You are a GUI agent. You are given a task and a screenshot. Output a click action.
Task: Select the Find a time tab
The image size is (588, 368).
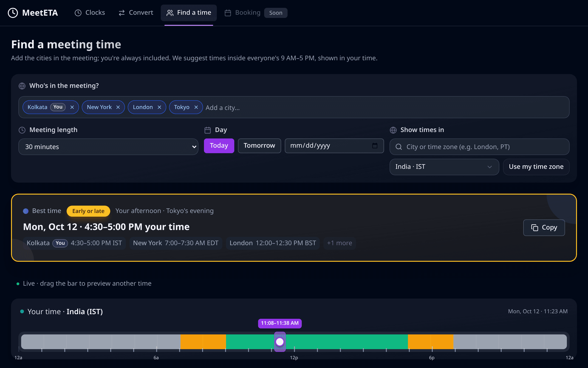click(189, 13)
